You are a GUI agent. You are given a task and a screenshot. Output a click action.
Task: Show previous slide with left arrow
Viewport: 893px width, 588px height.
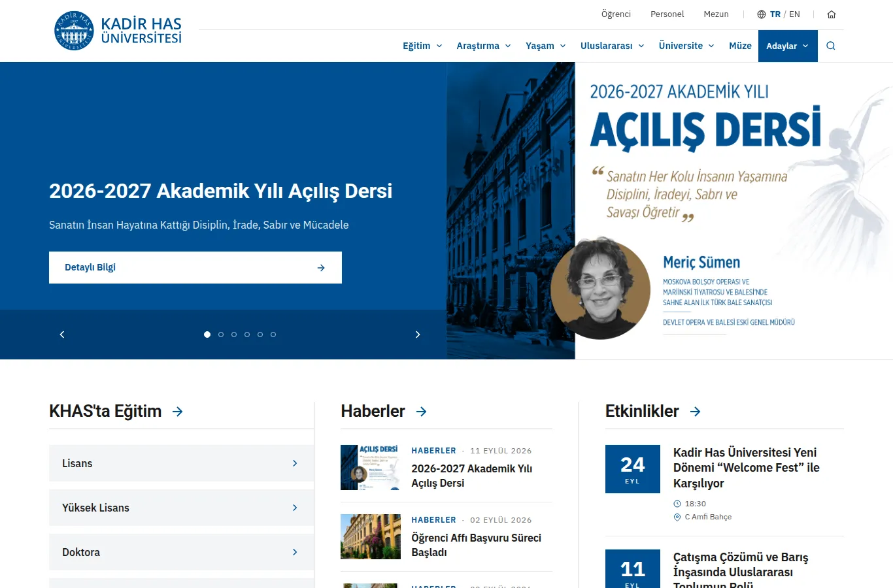point(62,335)
